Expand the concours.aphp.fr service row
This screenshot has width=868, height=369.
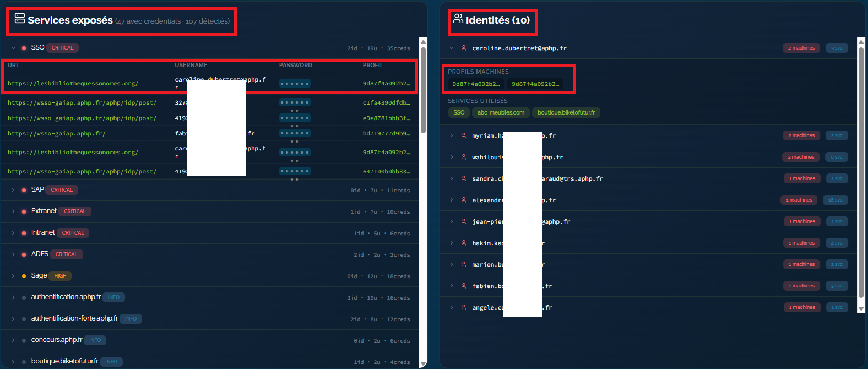pyautogui.click(x=13, y=340)
